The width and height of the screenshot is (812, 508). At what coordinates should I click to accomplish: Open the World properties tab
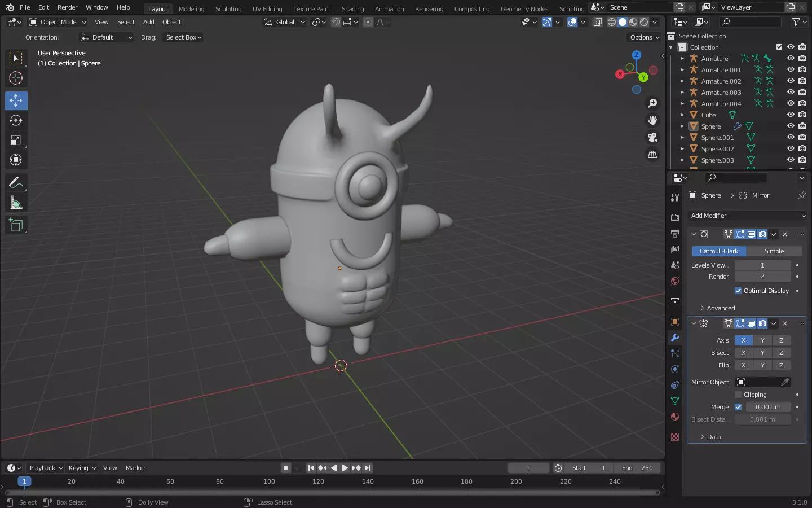675,281
